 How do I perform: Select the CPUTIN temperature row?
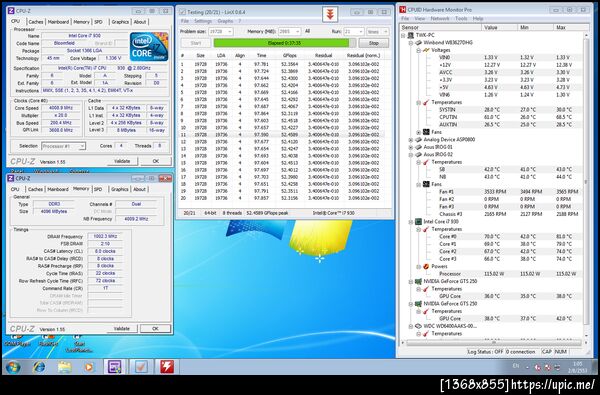coord(510,117)
